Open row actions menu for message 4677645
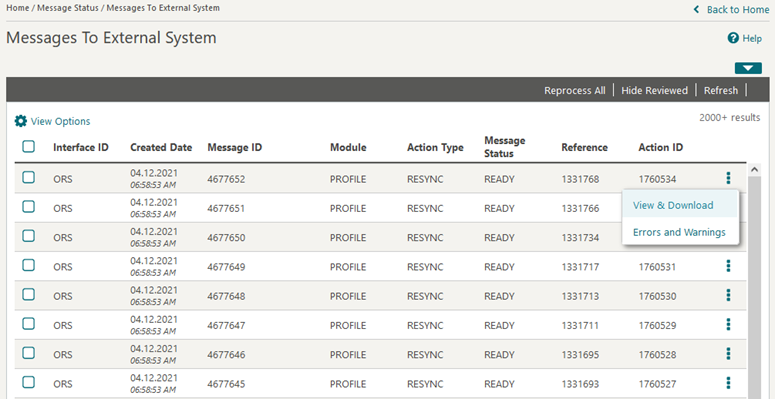 (728, 383)
